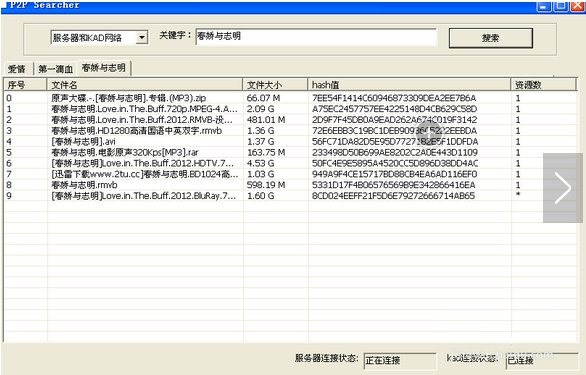
Task: Click the hash starting with 8CD024EEFF
Action: pyautogui.click(x=394, y=196)
